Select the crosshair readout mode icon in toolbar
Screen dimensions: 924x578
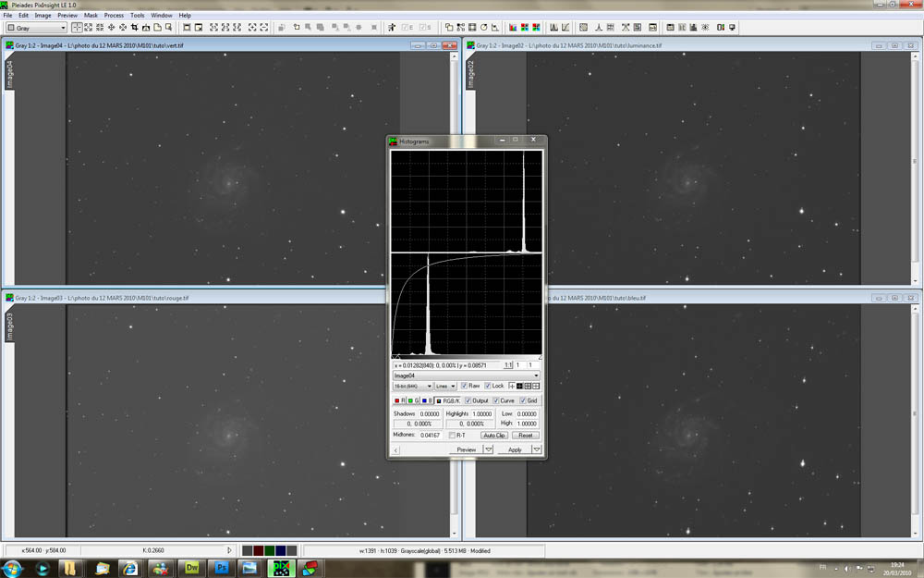point(77,28)
